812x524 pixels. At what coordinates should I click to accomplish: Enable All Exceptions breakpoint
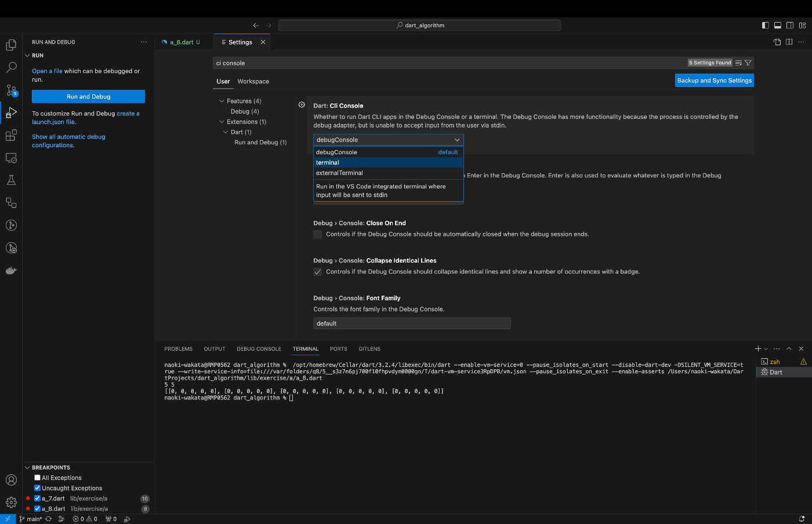37,478
